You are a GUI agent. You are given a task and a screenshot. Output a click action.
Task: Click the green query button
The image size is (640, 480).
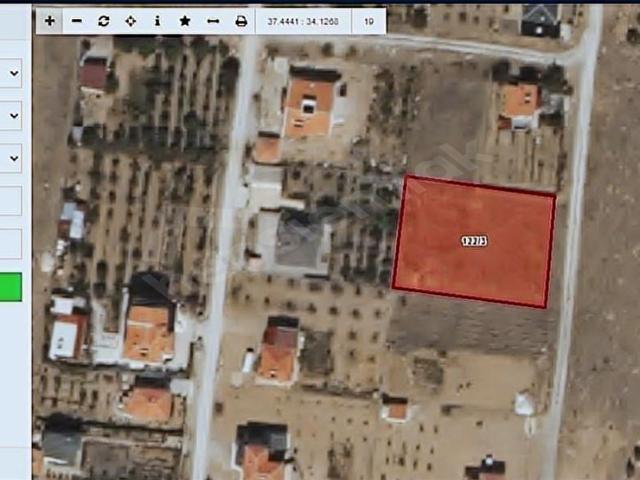11,287
